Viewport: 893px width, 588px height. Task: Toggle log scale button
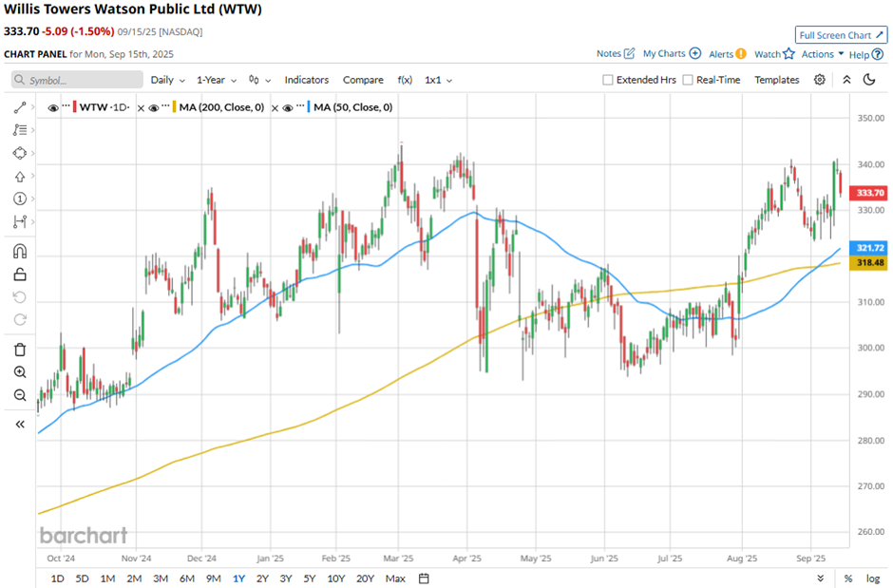pyautogui.click(x=873, y=579)
